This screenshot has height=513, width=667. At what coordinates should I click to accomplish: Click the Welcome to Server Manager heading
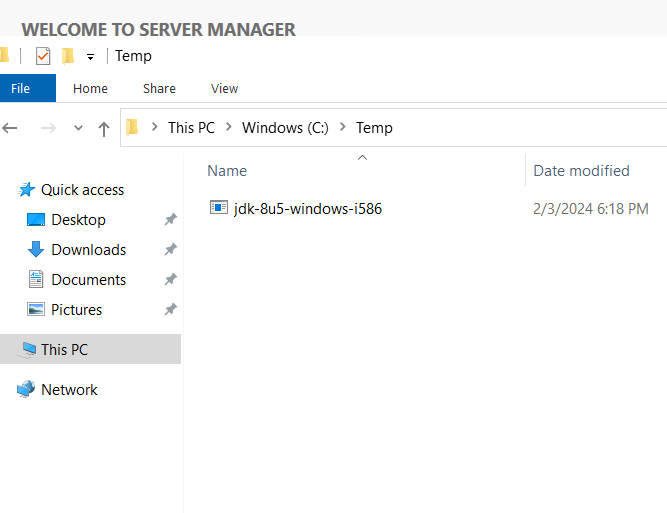pos(159,30)
